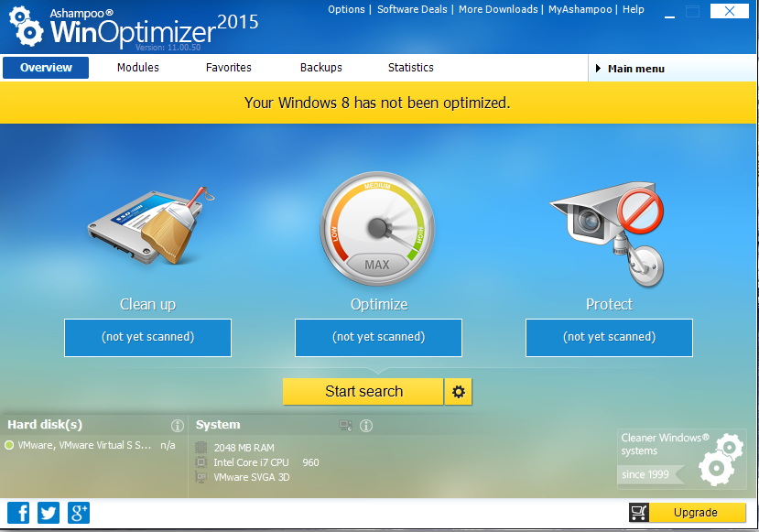
Task: Click the Intel Core i7 CPU text
Action: pyautogui.click(x=266, y=462)
